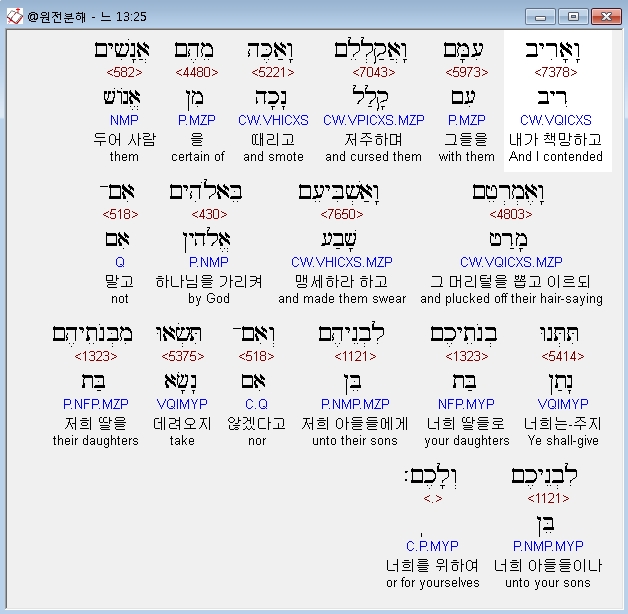628x614 pixels.
Task: Click the Korean gloss '내가 책망하고'
Action: coord(556,139)
